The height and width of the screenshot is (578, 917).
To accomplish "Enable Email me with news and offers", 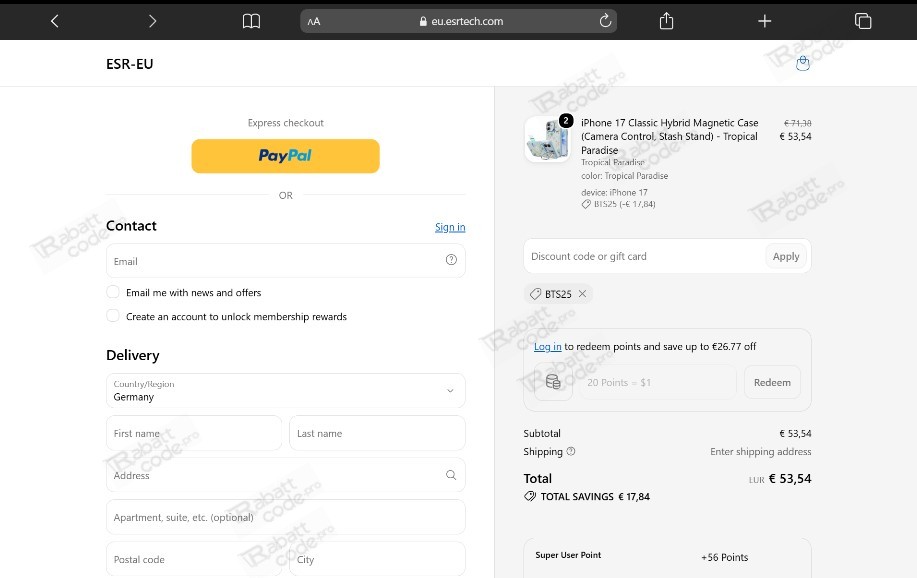I will tap(113, 292).
